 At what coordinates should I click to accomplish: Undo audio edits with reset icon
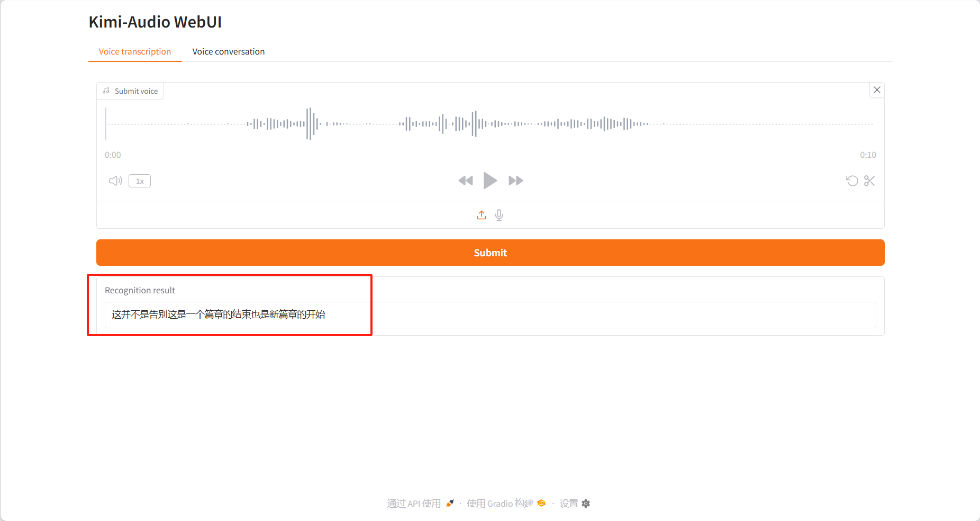point(851,181)
